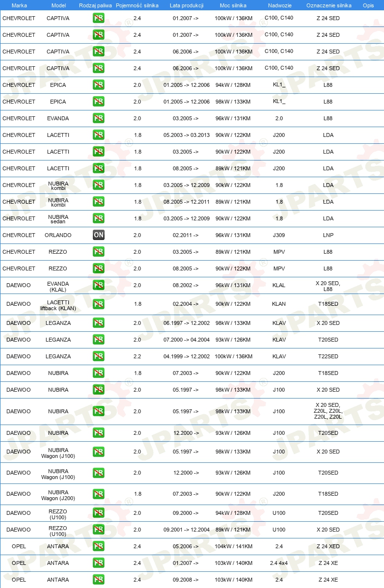Click petrol icon in Antara 2.4 4x4 row
This screenshot has width=384, height=588.
99,563
